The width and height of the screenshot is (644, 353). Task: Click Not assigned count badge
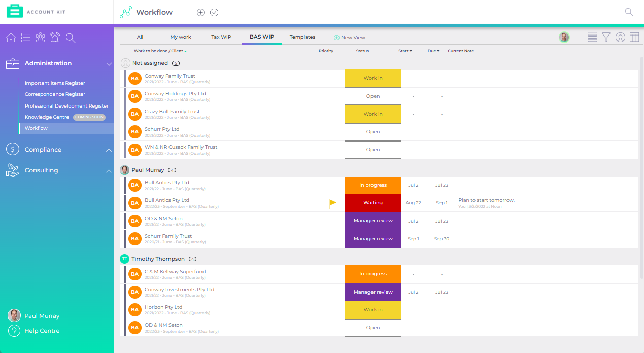176,63
